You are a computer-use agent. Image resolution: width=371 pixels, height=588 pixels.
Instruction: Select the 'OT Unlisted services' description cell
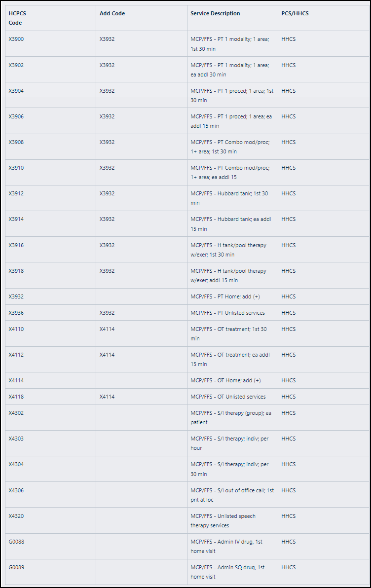228,397
